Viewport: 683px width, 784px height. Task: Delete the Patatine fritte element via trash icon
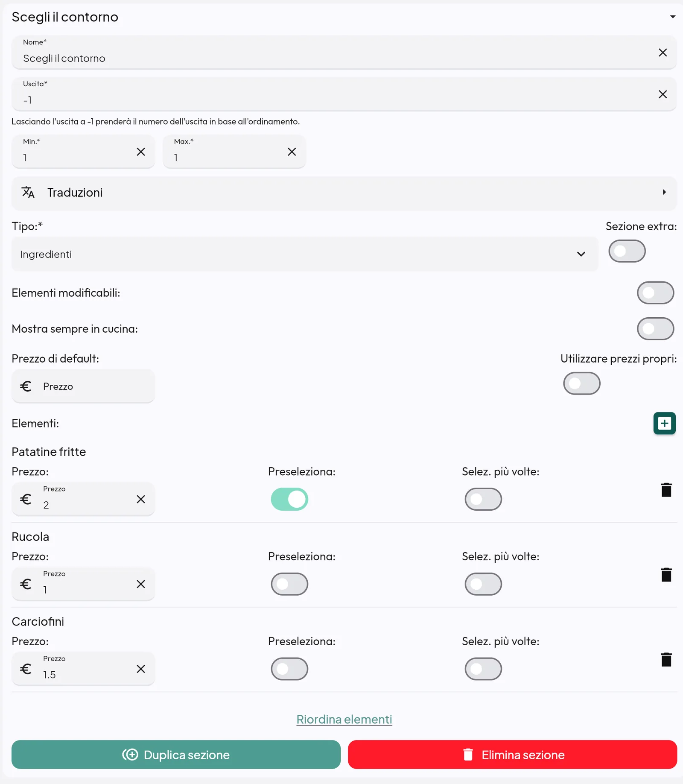666,490
